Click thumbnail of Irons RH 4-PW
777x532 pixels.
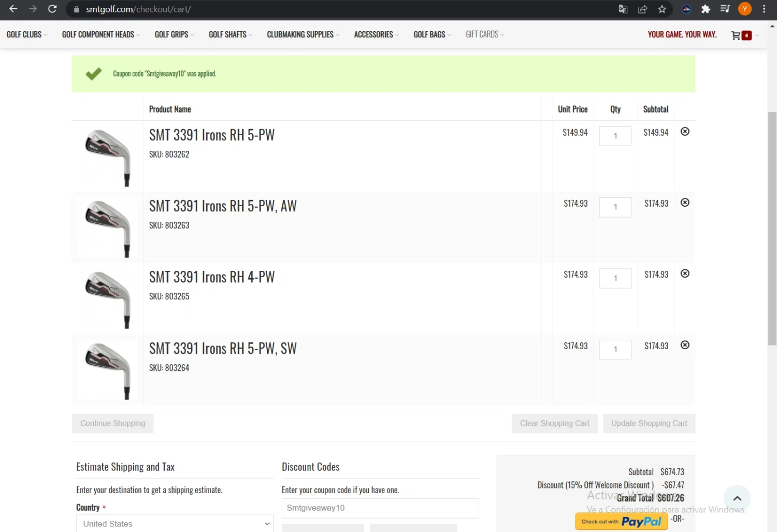108,299
